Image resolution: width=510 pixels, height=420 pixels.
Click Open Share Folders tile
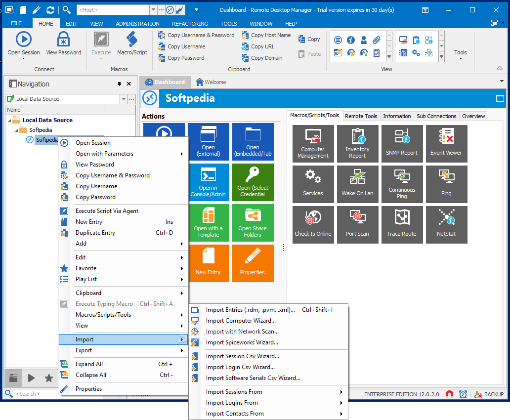coord(253,222)
